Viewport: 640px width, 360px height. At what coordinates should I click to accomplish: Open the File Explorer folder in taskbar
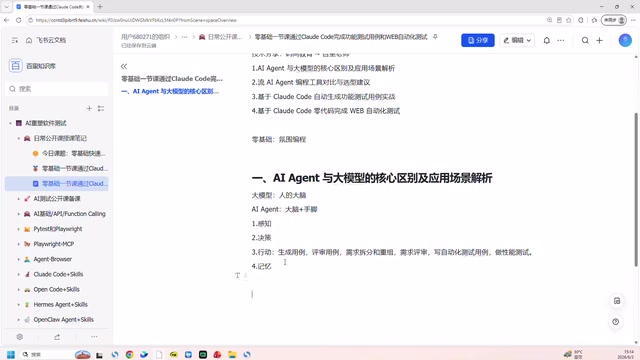pos(232,354)
